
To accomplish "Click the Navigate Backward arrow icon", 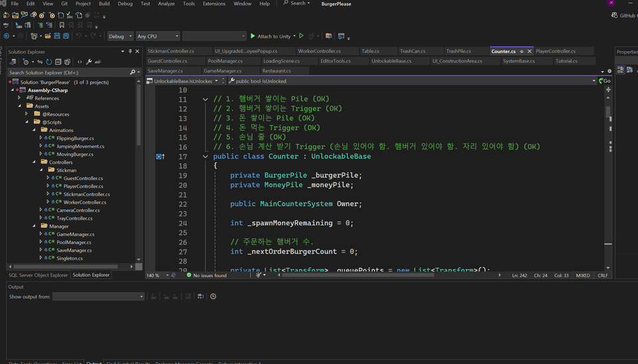I will tap(7, 36).
